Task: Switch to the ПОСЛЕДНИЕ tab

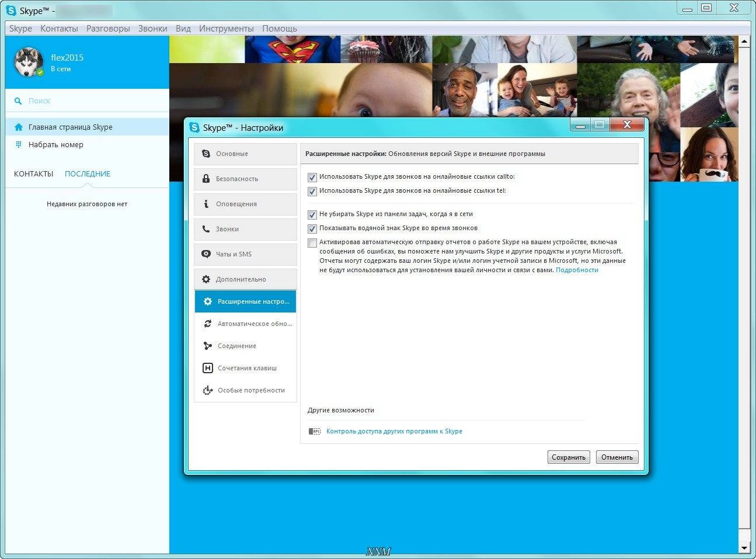Action: 88,173
